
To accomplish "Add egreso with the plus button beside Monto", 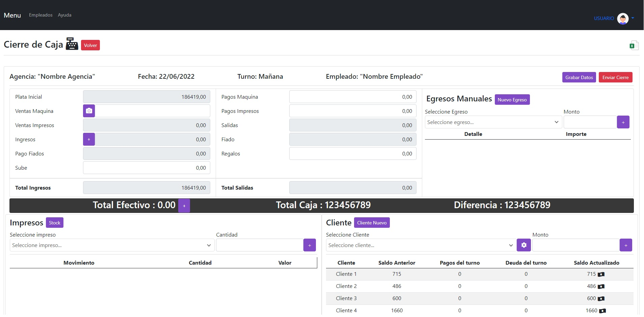I will [x=623, y=122].
